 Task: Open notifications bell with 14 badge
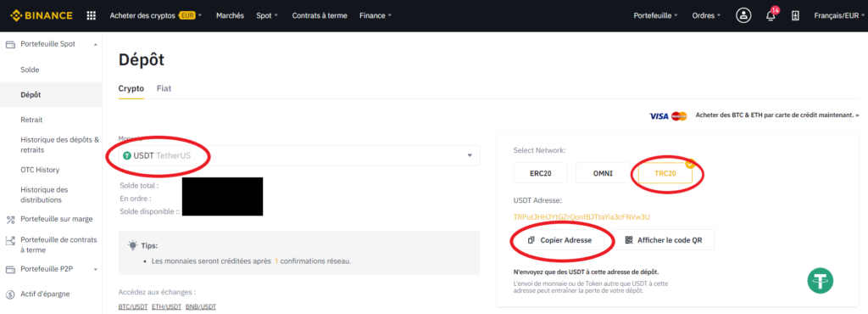pos(771,15)
